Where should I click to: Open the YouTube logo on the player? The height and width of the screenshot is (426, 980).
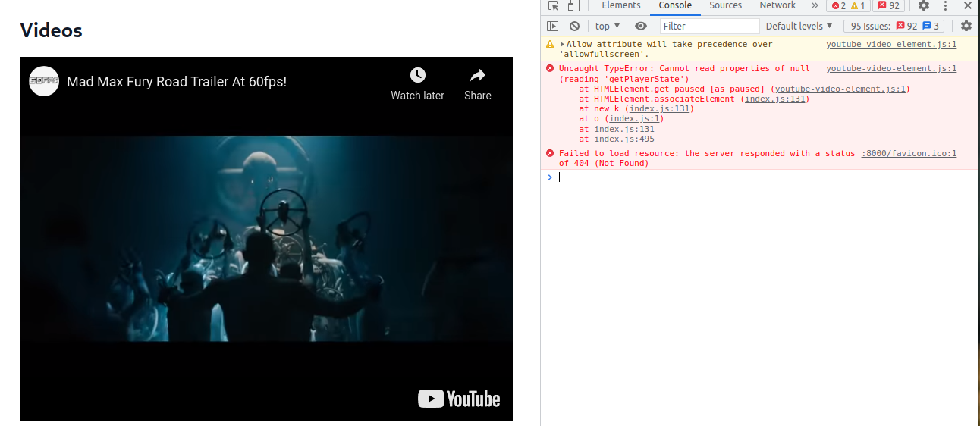[x=460, y=399]
